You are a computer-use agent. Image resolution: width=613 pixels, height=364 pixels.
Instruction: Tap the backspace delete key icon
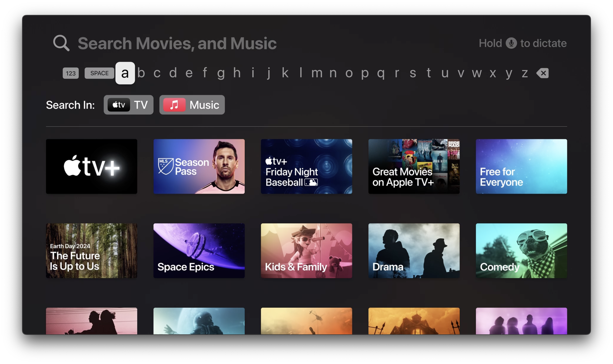tap(543, 73)
